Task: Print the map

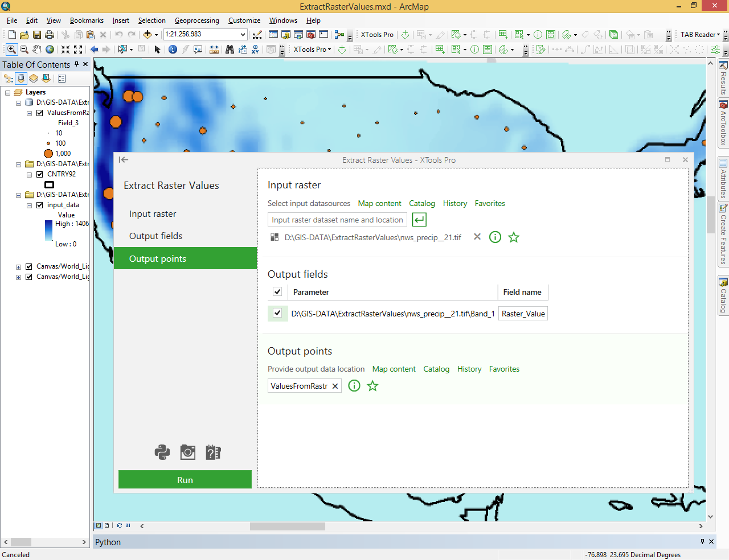Action: point(50,35)
